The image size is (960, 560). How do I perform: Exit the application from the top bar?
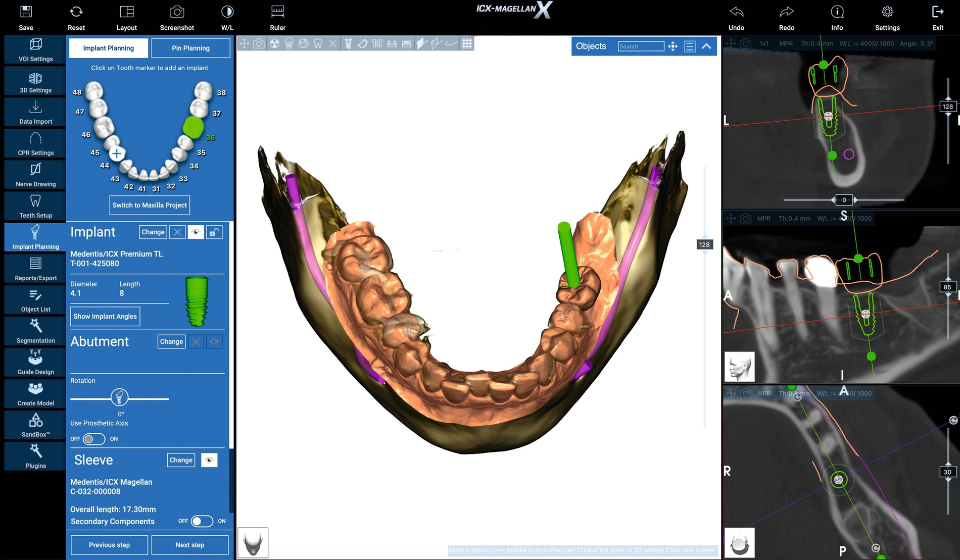coord(938,18)
